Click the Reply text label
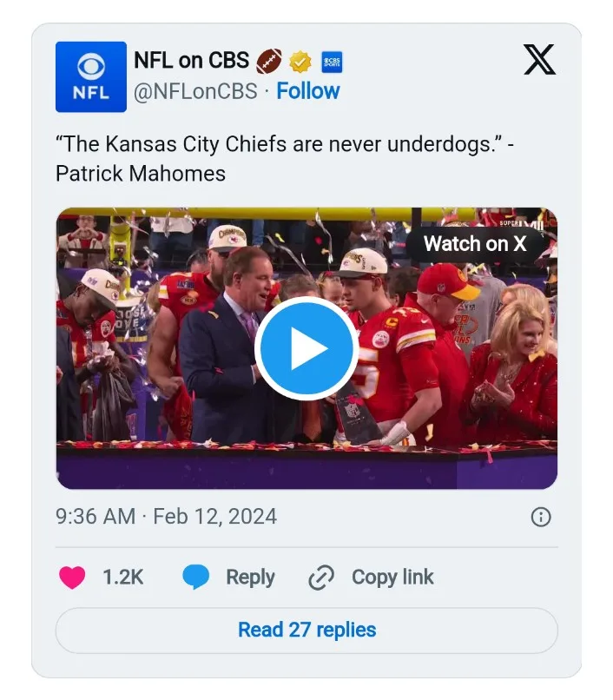The image size is (613, 700). tap(250, 578)
